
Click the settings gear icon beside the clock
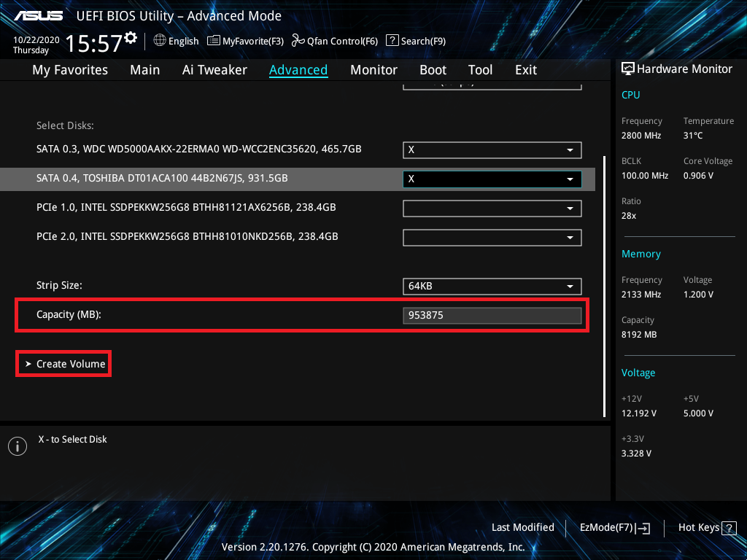[x=131, y=37]
